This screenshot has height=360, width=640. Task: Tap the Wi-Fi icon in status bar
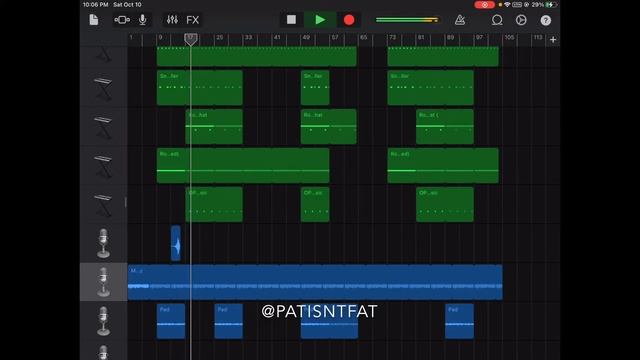pyautogui.click(x=507, y=4)
